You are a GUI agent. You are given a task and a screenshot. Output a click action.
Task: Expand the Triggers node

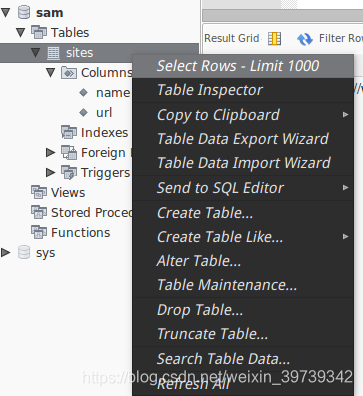click(x=51, y=172)
